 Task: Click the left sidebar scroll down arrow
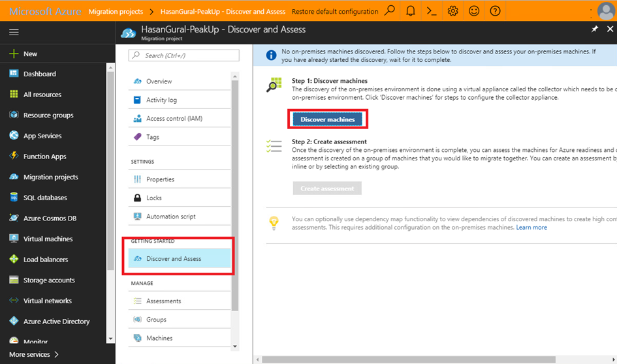[110, 339]
